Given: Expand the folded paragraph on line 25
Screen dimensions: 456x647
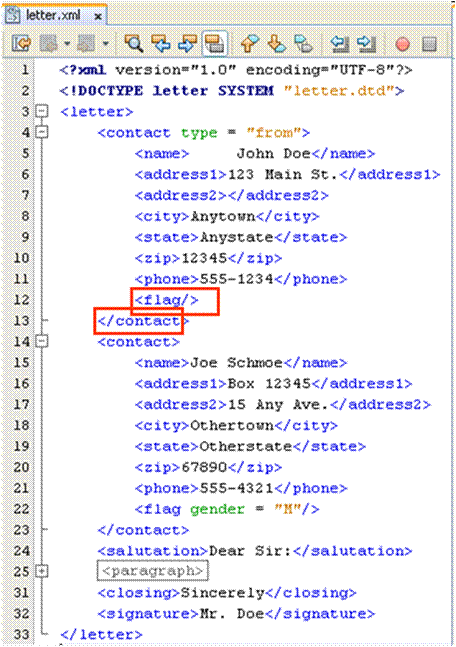Looking at the screenshot, I should tap(42, 571).
